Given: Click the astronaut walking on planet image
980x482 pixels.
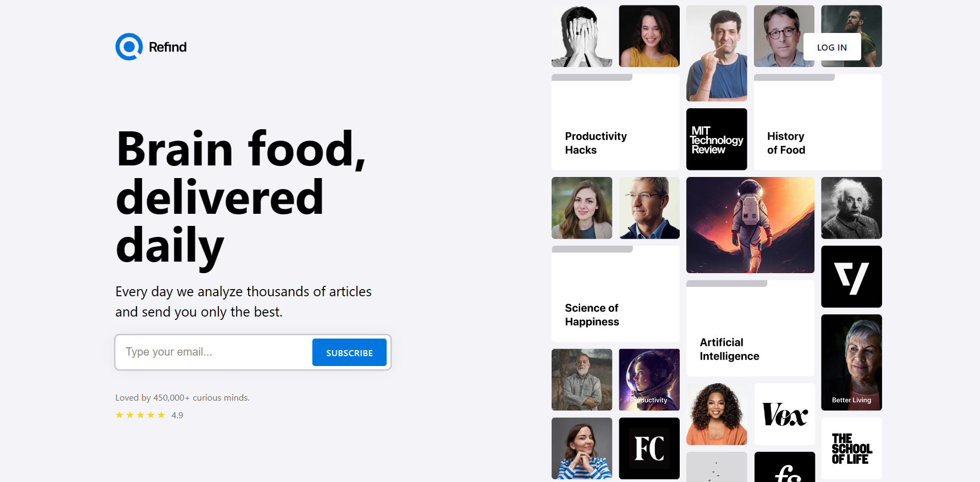Looking at the screenshot, I should (750, 225).
